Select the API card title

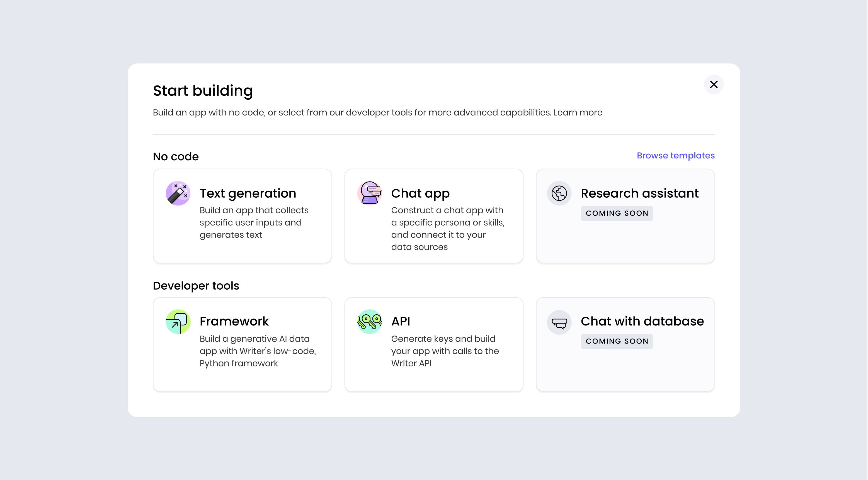pos(400,321)
